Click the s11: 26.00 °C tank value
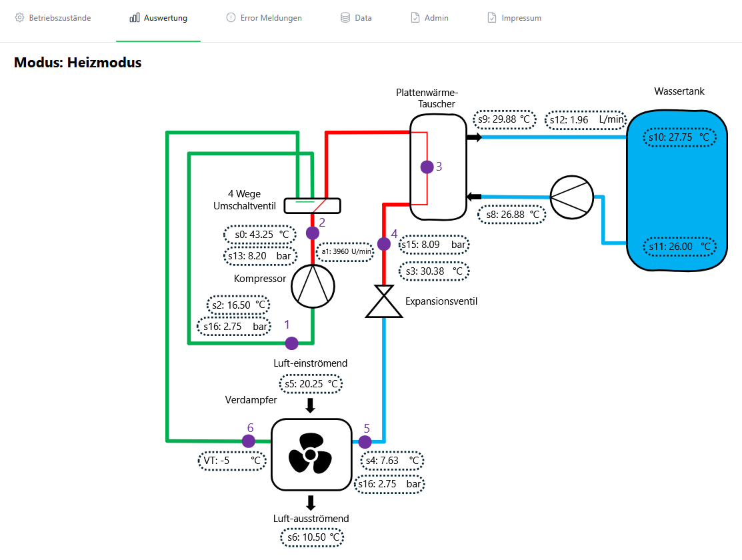This screenshot has width=742, height=560. click(x=679, y=247)
